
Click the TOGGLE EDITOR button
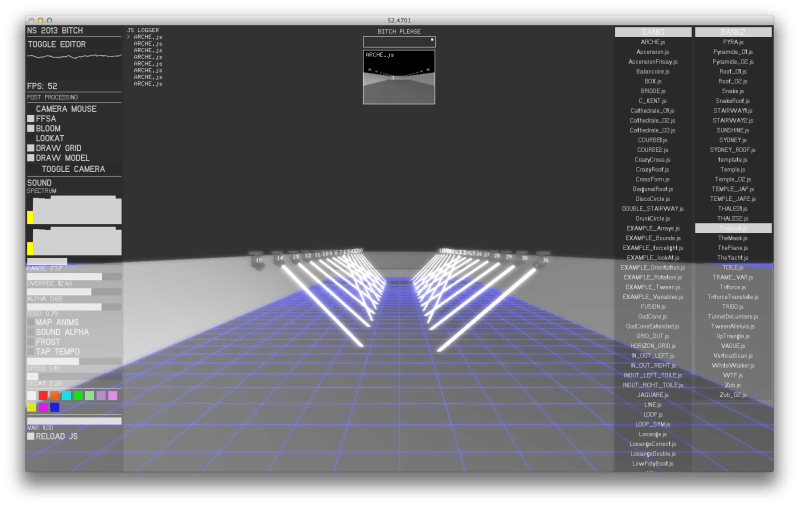pyautogui.click(x=57, y=44)
